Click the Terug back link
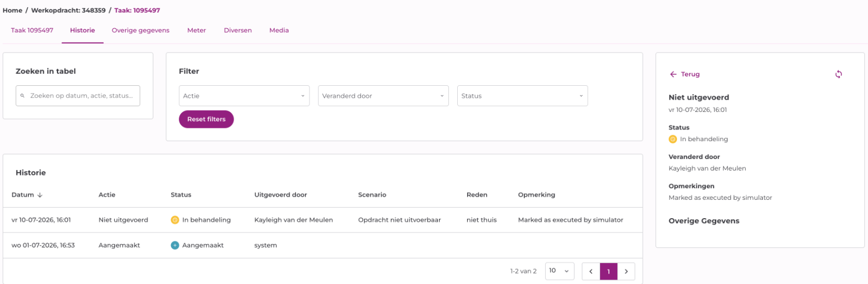 pyautogui.click(x=684, y=74)
